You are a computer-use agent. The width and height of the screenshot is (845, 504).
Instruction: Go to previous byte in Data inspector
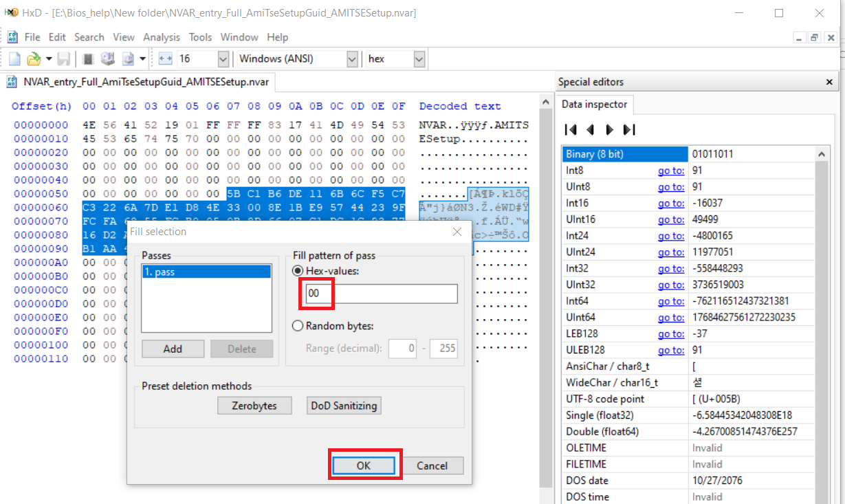coord(589,129)
